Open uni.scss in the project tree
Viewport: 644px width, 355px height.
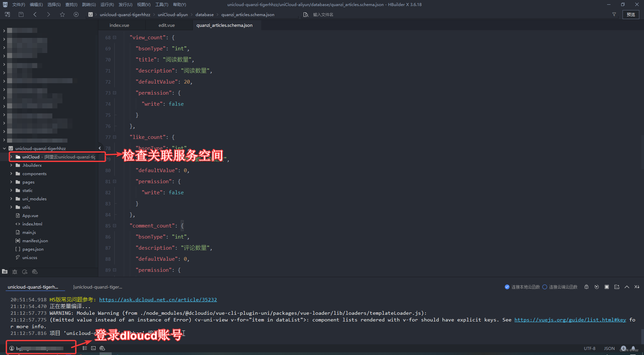[x=30, y=257]
